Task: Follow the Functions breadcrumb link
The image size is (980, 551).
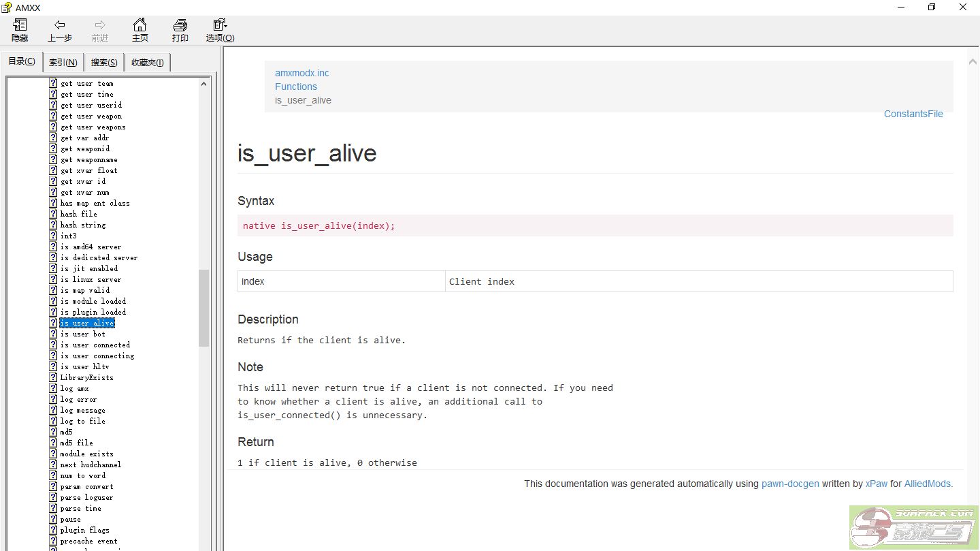Action: pos(295,86)
